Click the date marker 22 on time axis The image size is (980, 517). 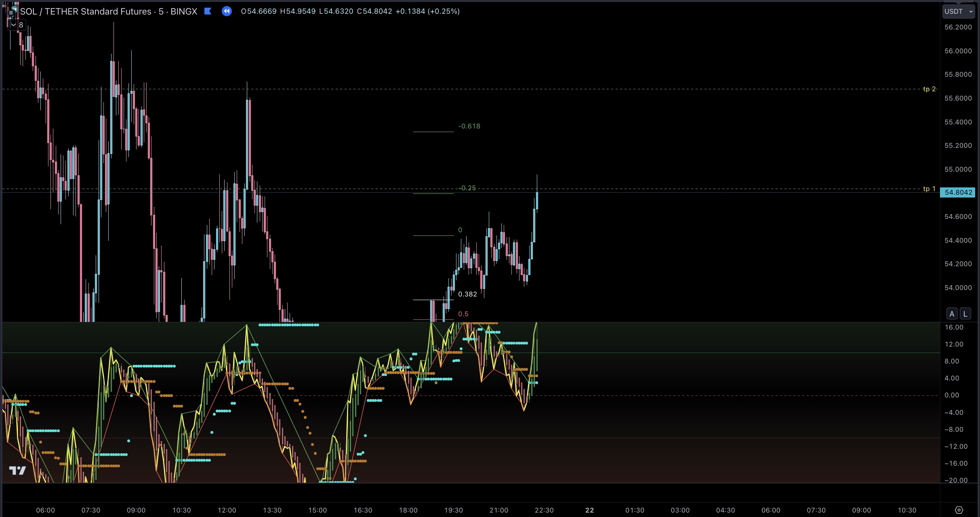coord(589,510)
